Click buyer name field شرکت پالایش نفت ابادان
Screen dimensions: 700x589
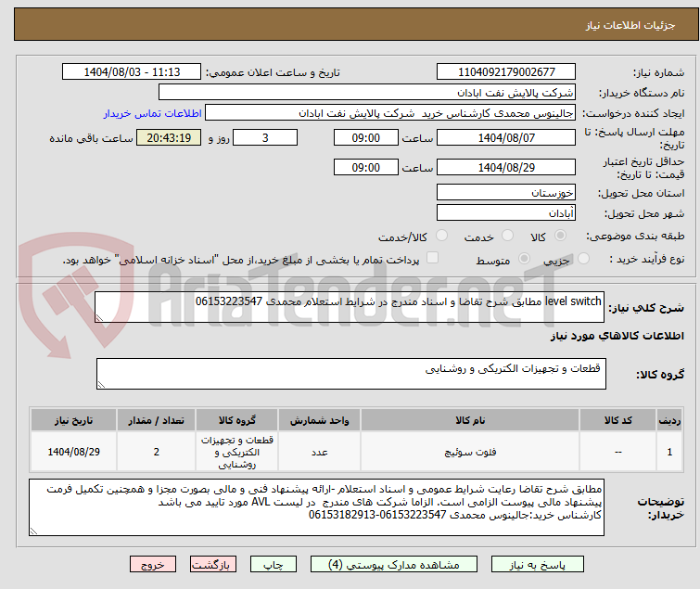(x=367, y=93)
